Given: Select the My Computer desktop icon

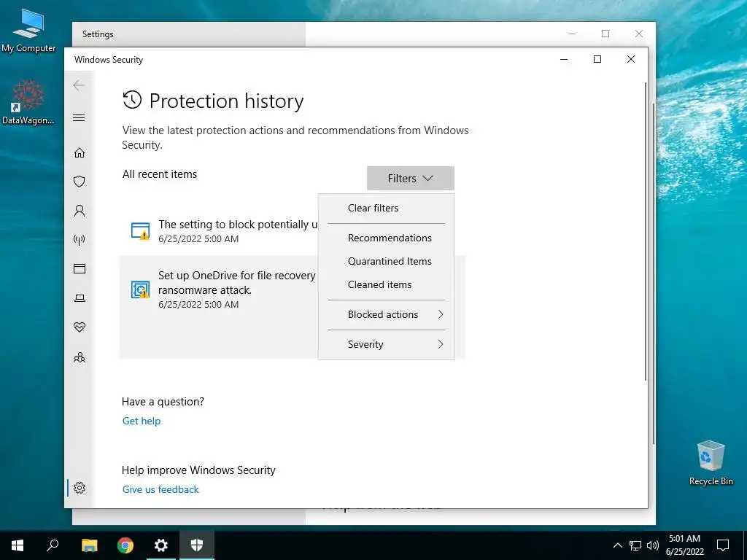Looking at the screenshot, I should pos(28,29).
